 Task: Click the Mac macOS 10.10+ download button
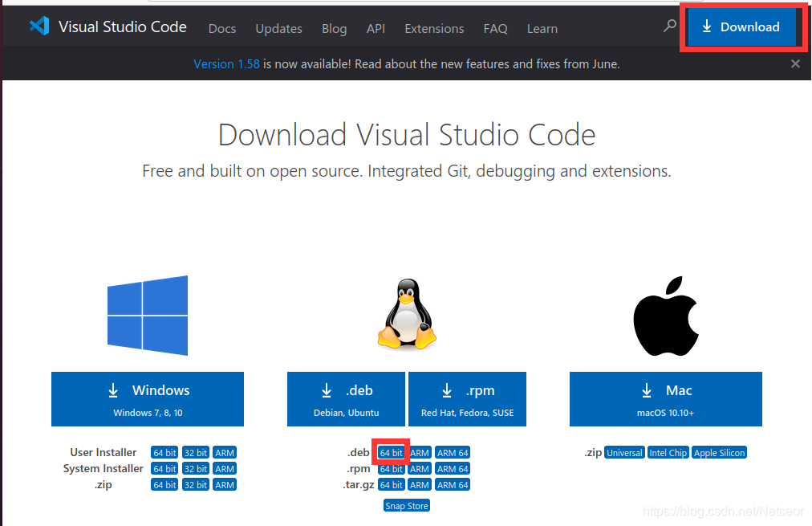coord(666,399)
